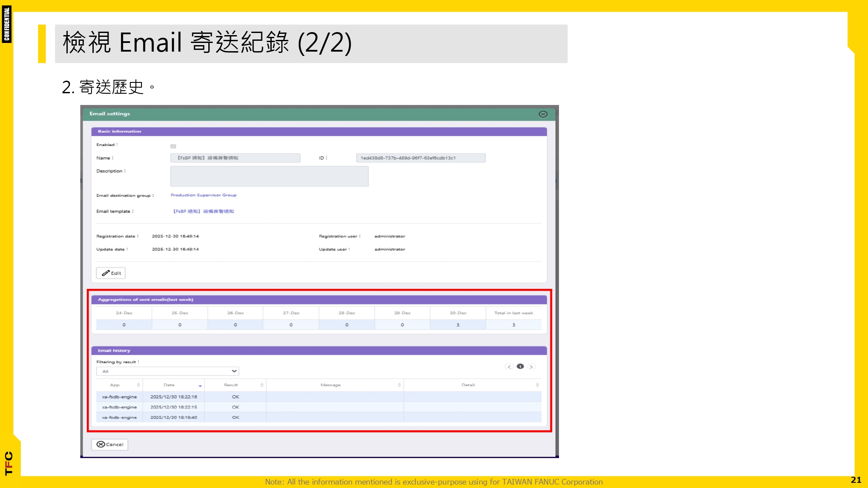Select the 2025/12/30 18:18:40 history row

304,417
